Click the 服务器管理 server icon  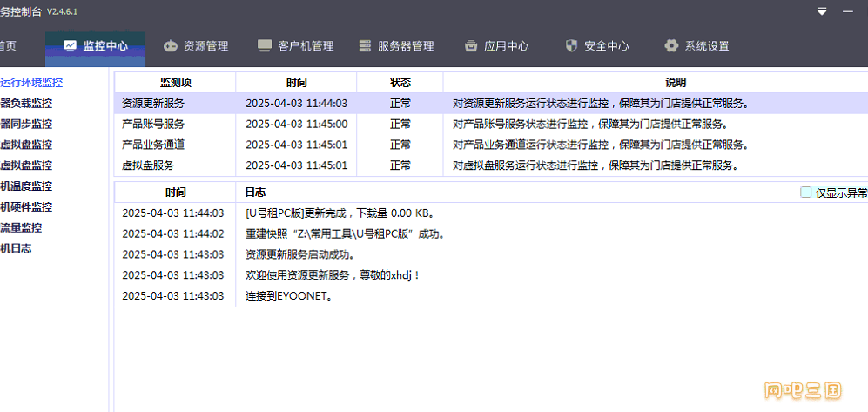click(364, 46)
